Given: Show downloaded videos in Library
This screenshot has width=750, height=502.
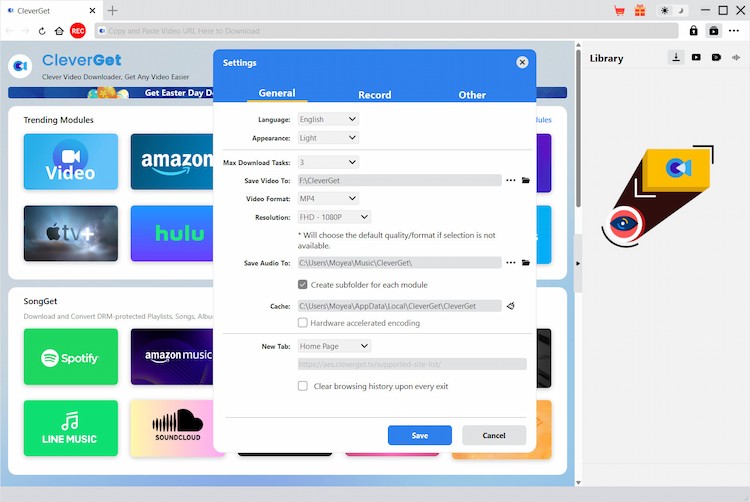Looking at the screenshot, I should pyautogui.click(x=696, y=57).
